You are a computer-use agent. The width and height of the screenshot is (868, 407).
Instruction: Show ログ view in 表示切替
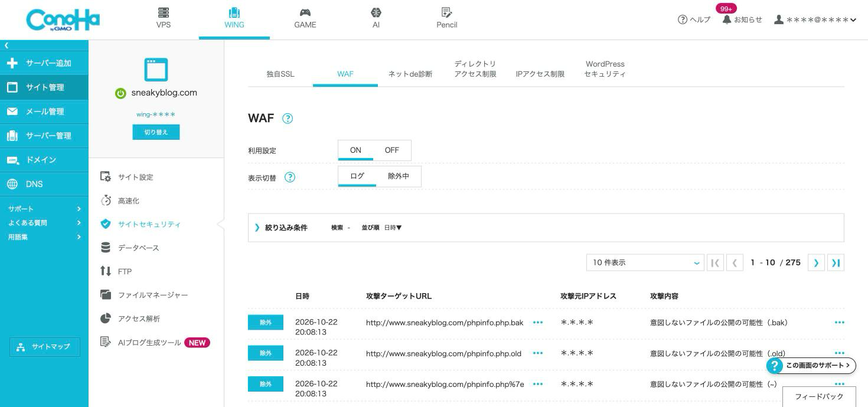point(357,176)
